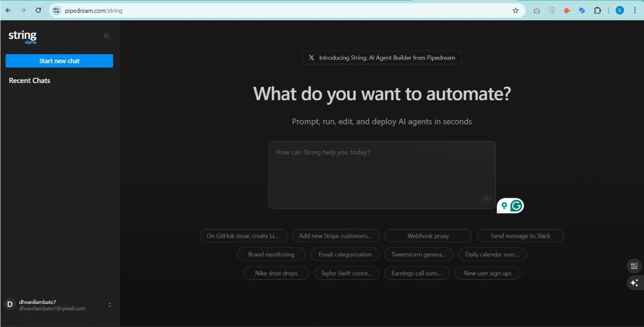Click the sparkle AI assistant icon
The width and height of the screenshot is (644, 327).
tap(634, 283)
